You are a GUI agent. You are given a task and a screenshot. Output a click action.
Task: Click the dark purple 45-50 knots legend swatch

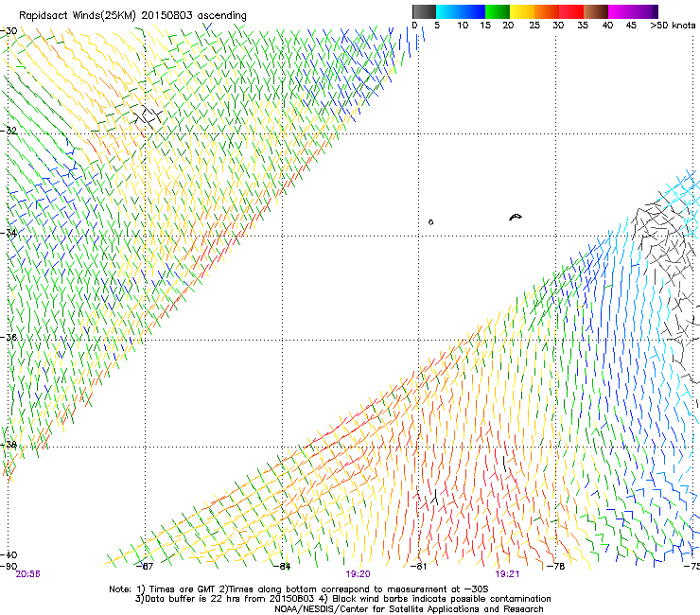click(645, 11)
